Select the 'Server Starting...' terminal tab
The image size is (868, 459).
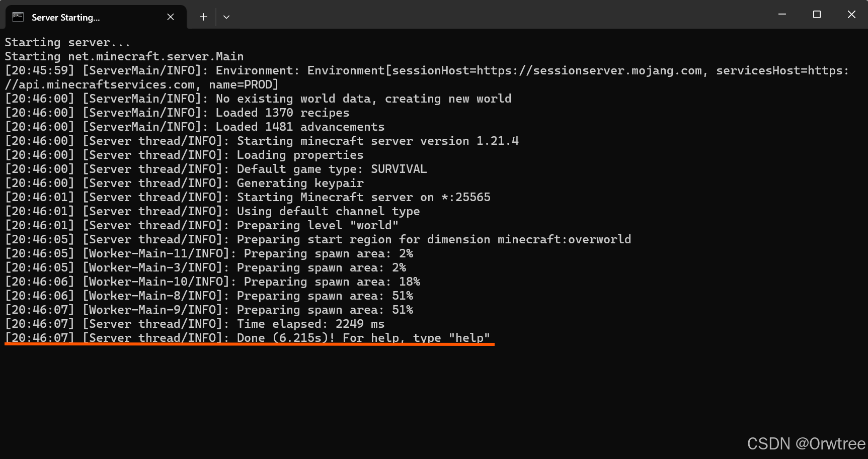[96, 17]
